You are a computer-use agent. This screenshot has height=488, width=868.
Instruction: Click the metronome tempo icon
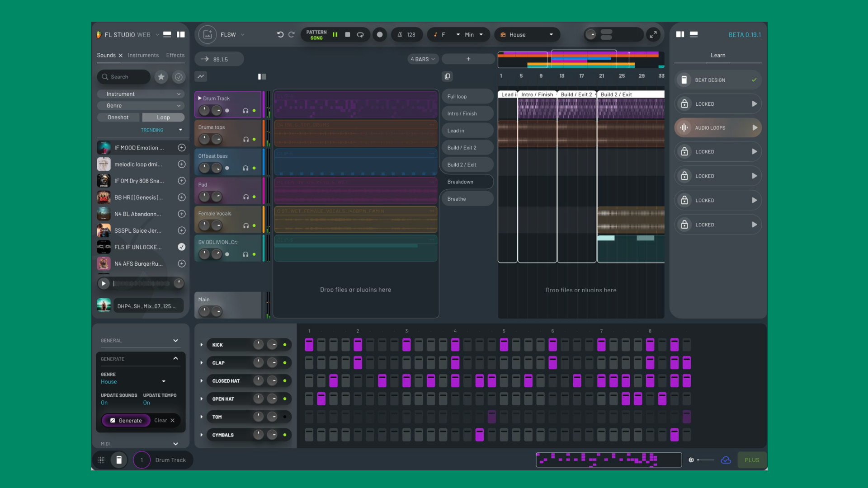click(x=400, y=35)
